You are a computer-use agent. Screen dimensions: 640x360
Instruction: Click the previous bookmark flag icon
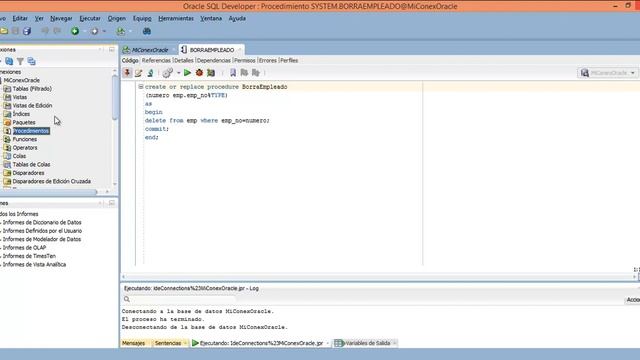(256, 73)
